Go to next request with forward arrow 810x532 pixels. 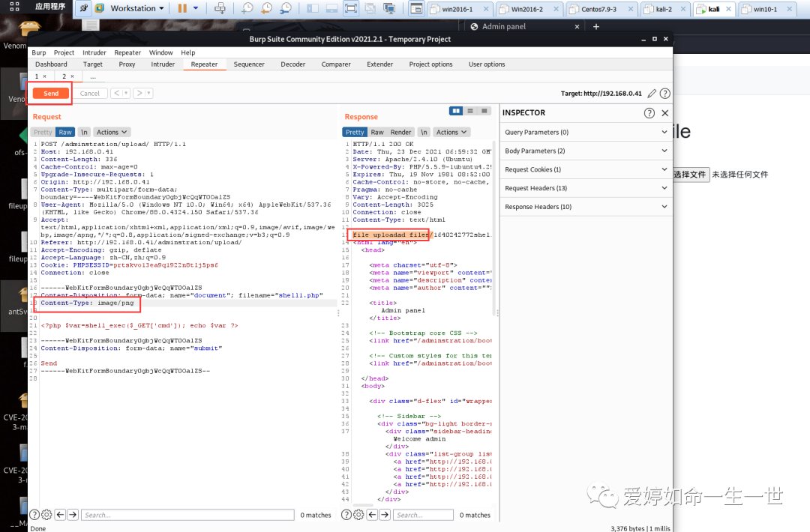pyautogui.click(x=139, y=94)
